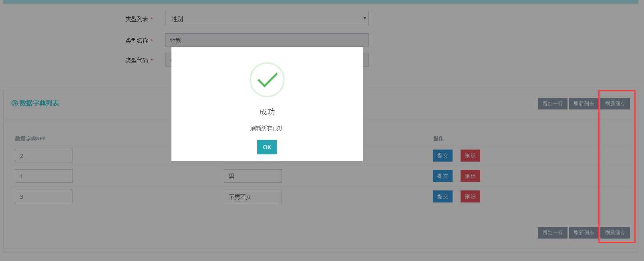Click the 操作 column header
The height and width of the screenshot is (261, 644).
438,138
